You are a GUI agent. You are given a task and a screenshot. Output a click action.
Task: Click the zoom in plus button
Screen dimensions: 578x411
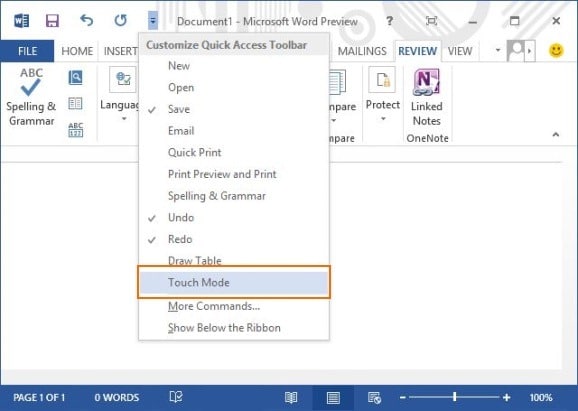[x=506, y=397]
